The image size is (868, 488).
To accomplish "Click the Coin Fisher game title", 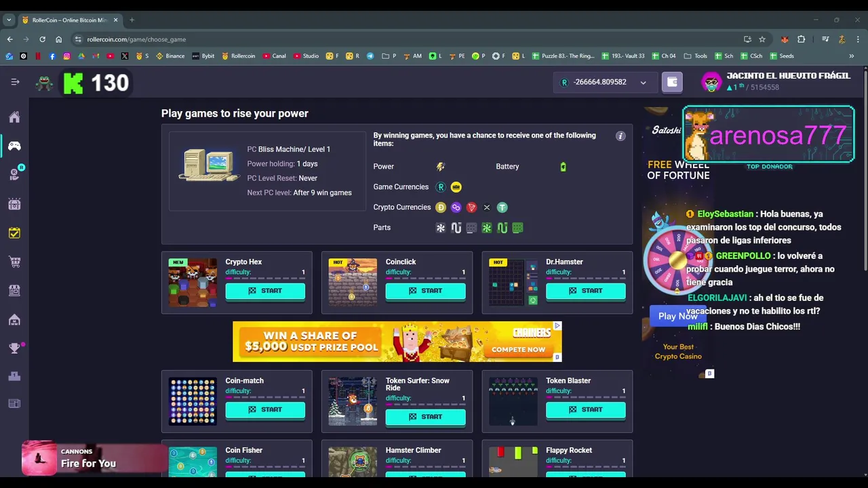I will (243, 450).
